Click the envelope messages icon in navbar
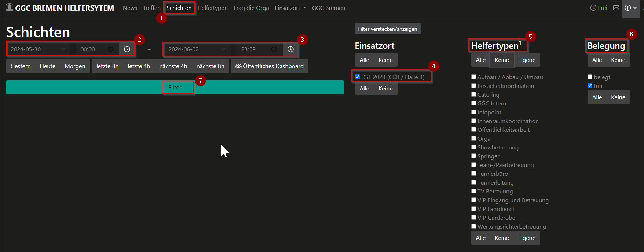The image size is (644, 252). click(x=616, y=8)
